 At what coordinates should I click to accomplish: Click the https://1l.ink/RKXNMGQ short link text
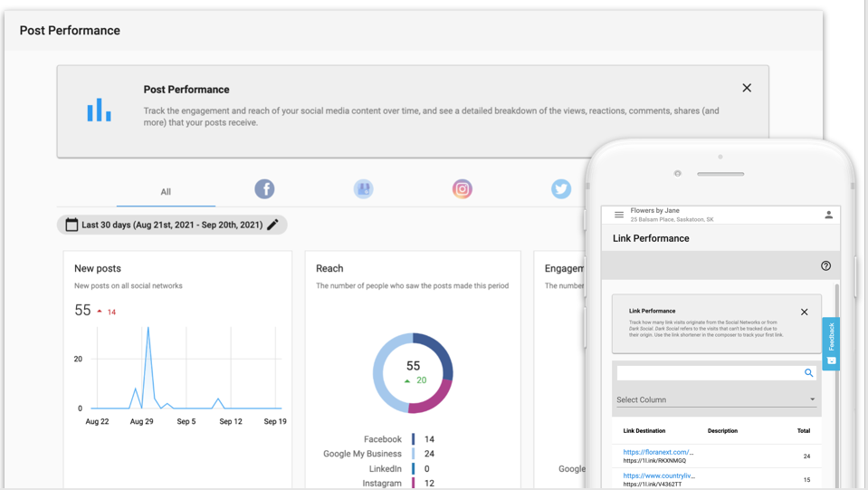tap(654, 461)
